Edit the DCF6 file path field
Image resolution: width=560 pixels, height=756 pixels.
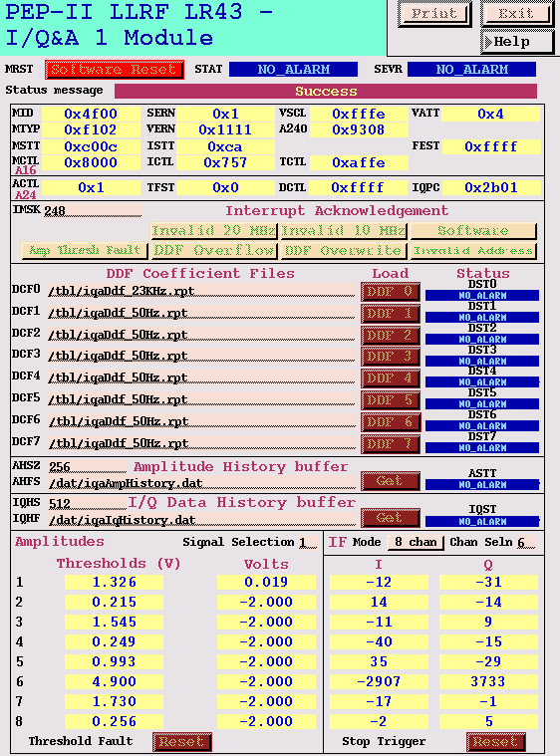coord(201,422)
